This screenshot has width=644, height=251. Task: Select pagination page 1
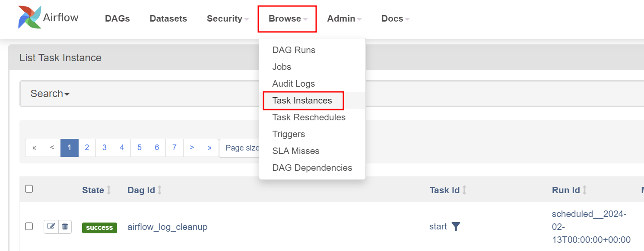click(x=70, y=148)
